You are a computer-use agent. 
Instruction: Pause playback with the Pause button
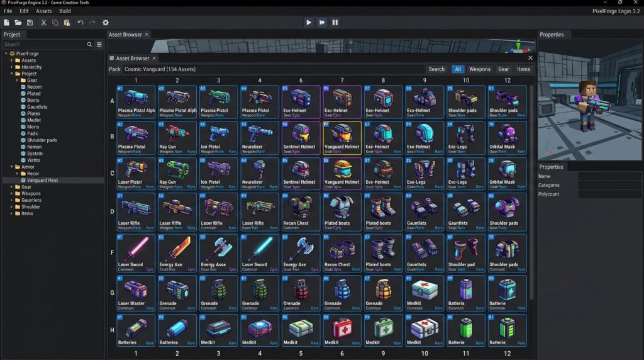(x=335, y=23)
